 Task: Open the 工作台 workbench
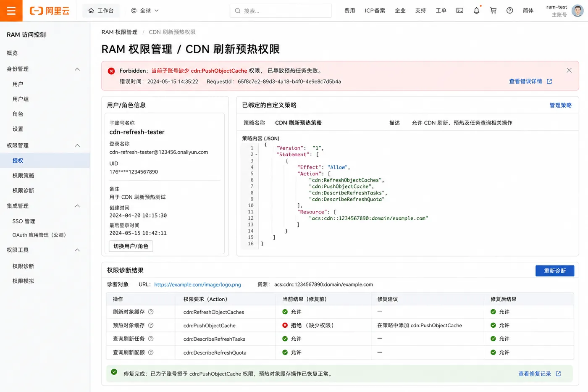(x=101, y=11)
